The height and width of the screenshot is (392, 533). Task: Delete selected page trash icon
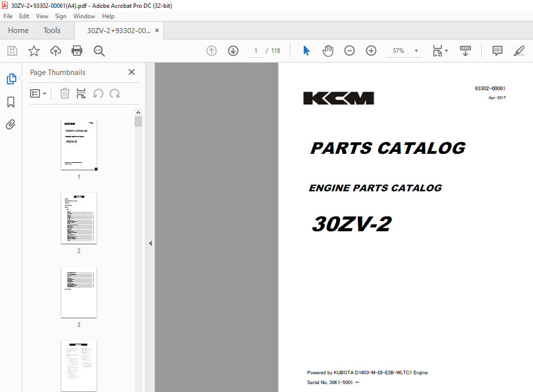65,94
